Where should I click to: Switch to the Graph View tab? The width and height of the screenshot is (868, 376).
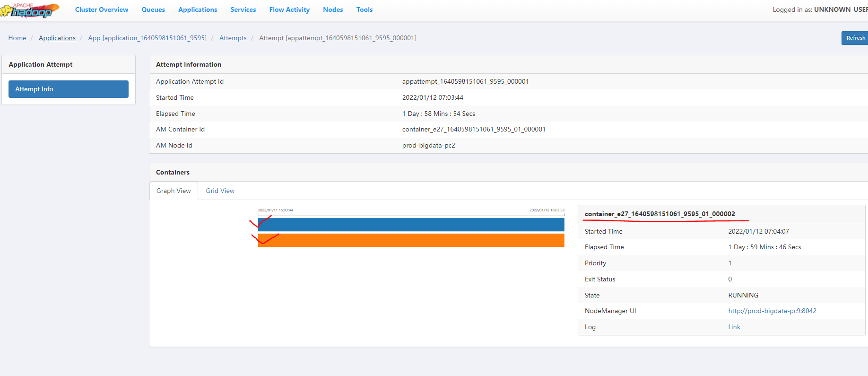coord(174,191)
